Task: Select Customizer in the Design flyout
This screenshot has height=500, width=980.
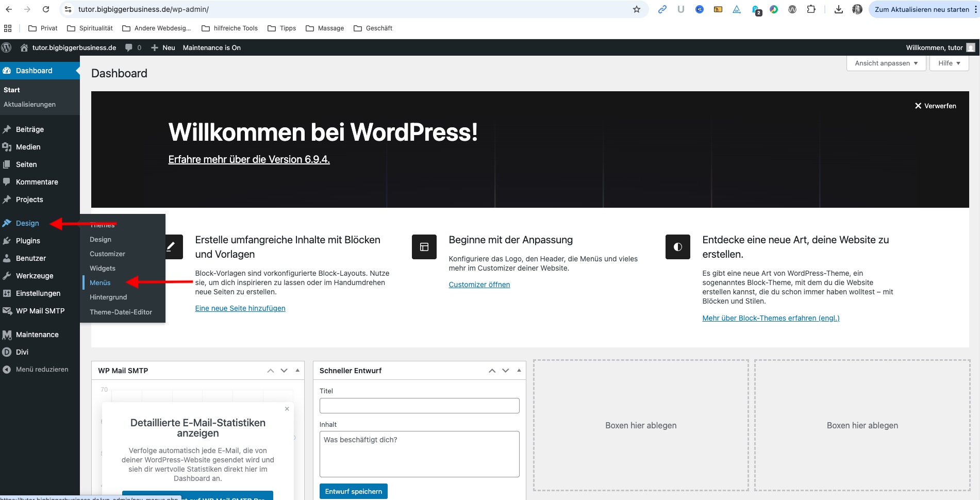Action: point(107,254)
